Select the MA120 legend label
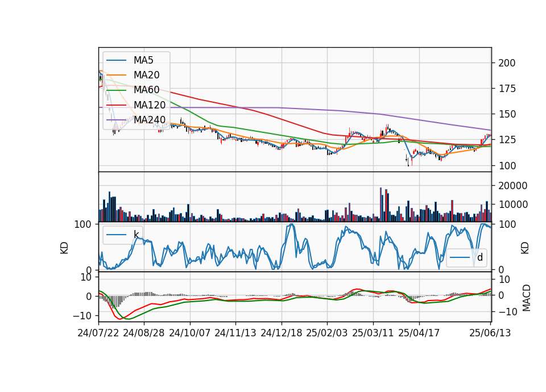 150,105
